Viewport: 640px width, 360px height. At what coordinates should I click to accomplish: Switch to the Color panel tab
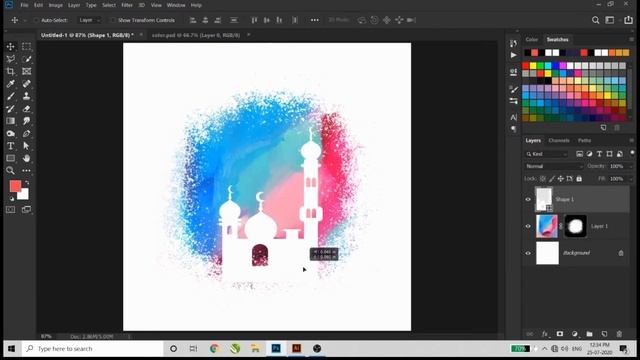(532, 40)
